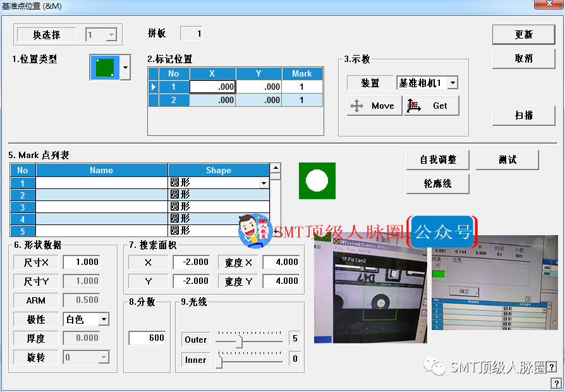
Task: Click the 取消 cancel button
Action: coord(523,58)
